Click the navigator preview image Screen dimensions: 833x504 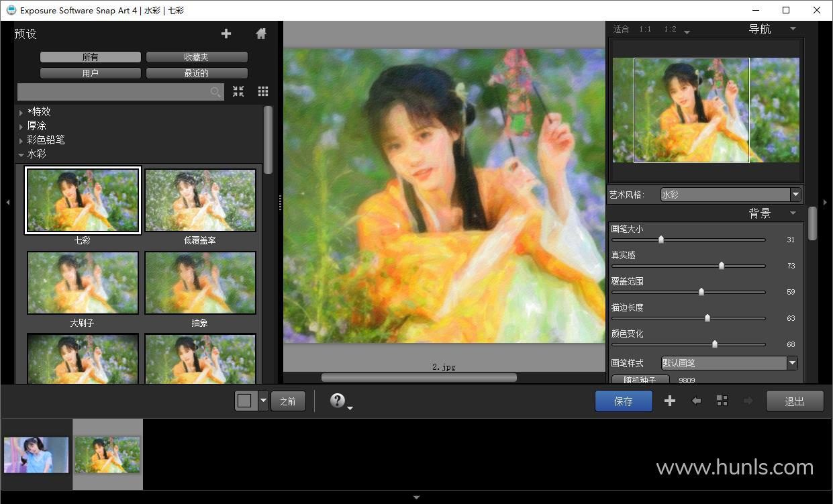pyautogui.click(x=706, y=110)
